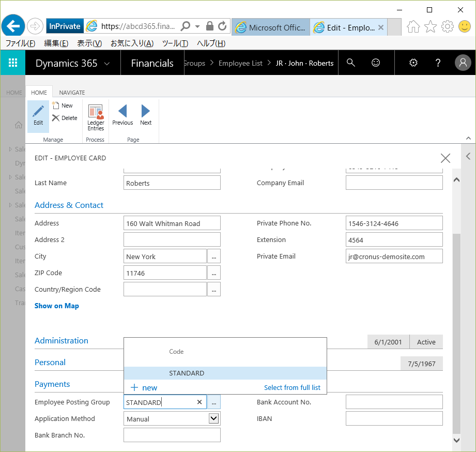This screenshot has height=452, width=476.
Task: Open the address bar dropdown arrow
Action: pyautogui.click(x=197, y=26)
